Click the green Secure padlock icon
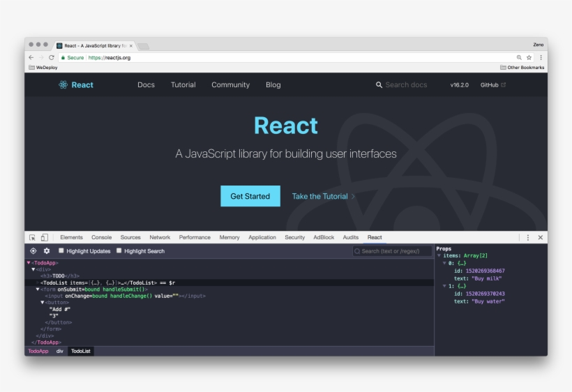Image resolution: width=572 pixels, height=392 pixels. pyautogui.click(x=63, y=58)
